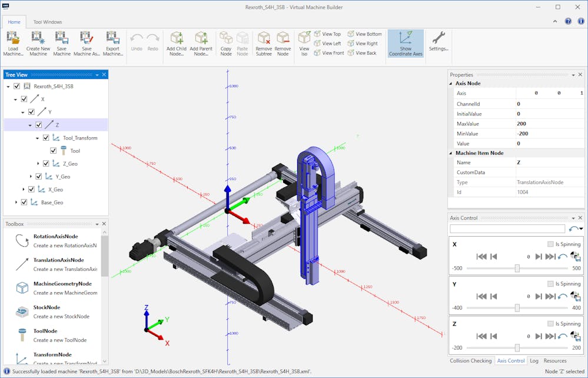Uncheck the Tool_Transform node checkbox

tap(46, 138)
